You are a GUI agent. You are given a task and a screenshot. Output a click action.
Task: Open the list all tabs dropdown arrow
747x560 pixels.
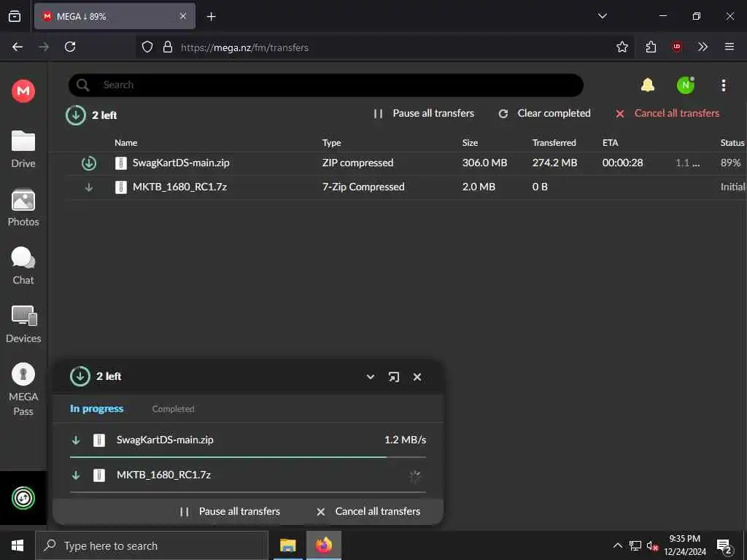click(602, 16)
